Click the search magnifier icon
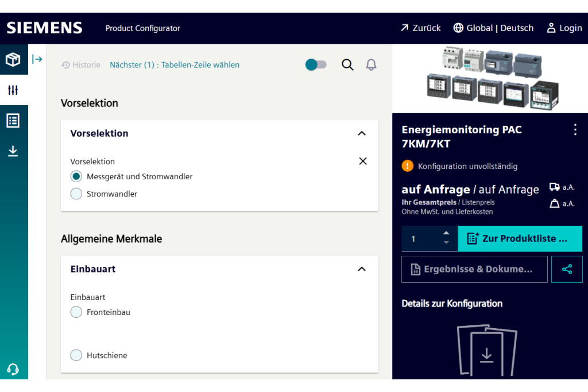Screen dimensions: 588x392 (x=347, y=64)
